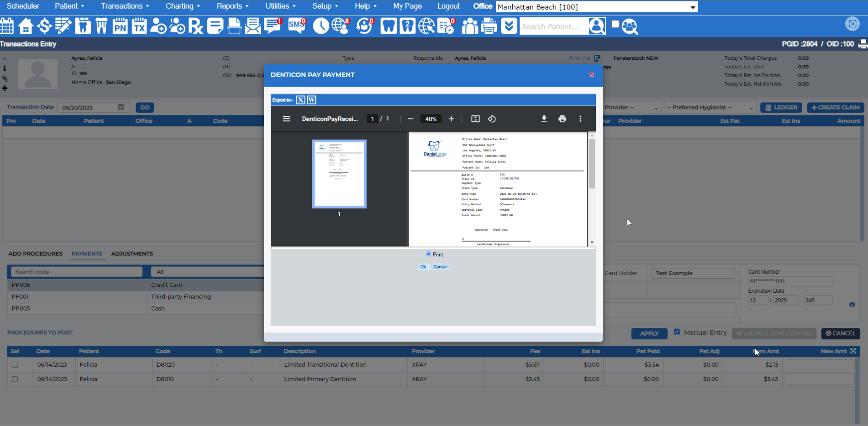Screen dimensions: 868x426
Task: Uncheck the Manual Entry checkbox
Action: [x=677, y=331]
